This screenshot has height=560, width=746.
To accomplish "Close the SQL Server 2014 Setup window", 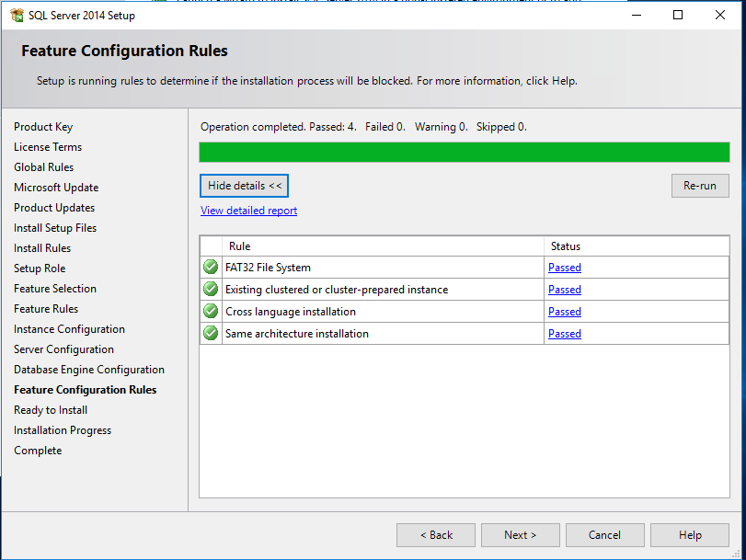I will 720,15.
